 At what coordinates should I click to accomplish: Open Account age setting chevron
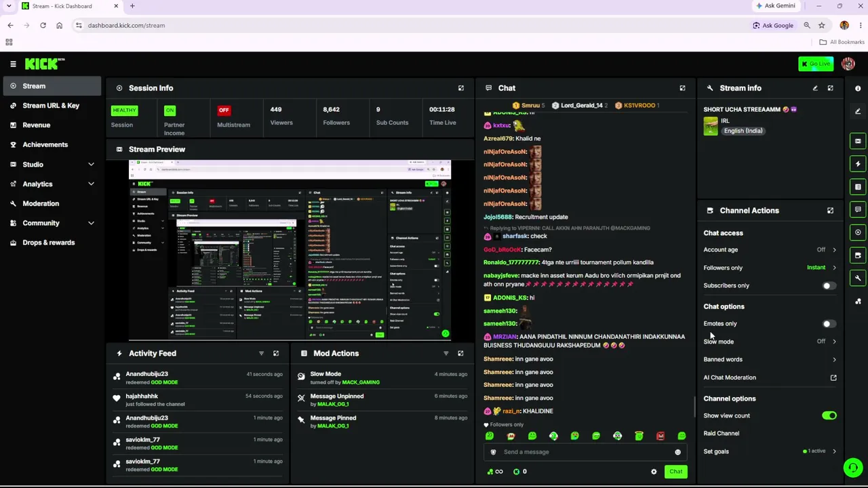coord(834,250)
